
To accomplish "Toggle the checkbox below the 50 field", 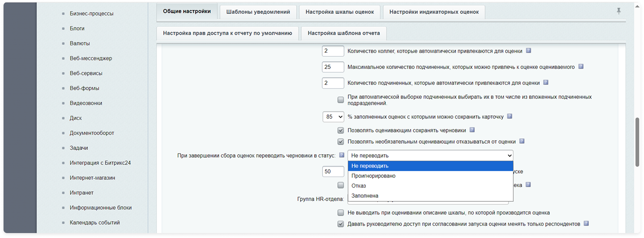I will click(341, 185).
